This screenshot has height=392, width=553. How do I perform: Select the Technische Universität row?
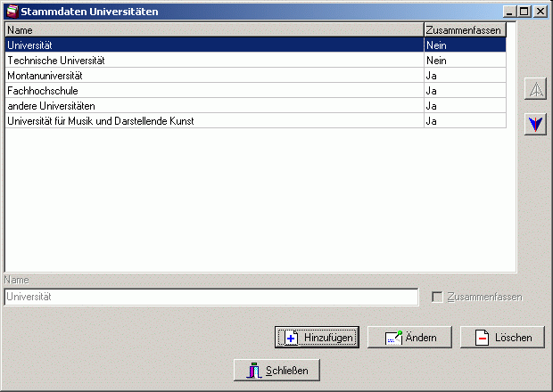click(x=256, y=61)
